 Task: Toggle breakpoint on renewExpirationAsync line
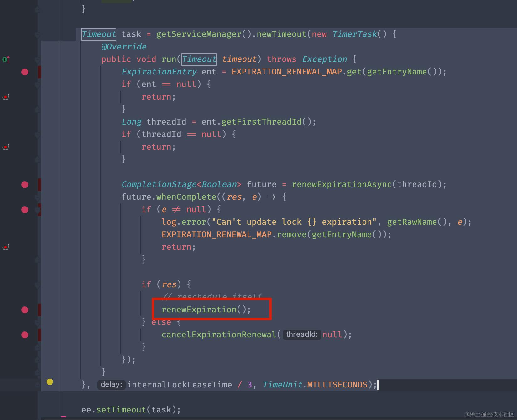[25, 185]
